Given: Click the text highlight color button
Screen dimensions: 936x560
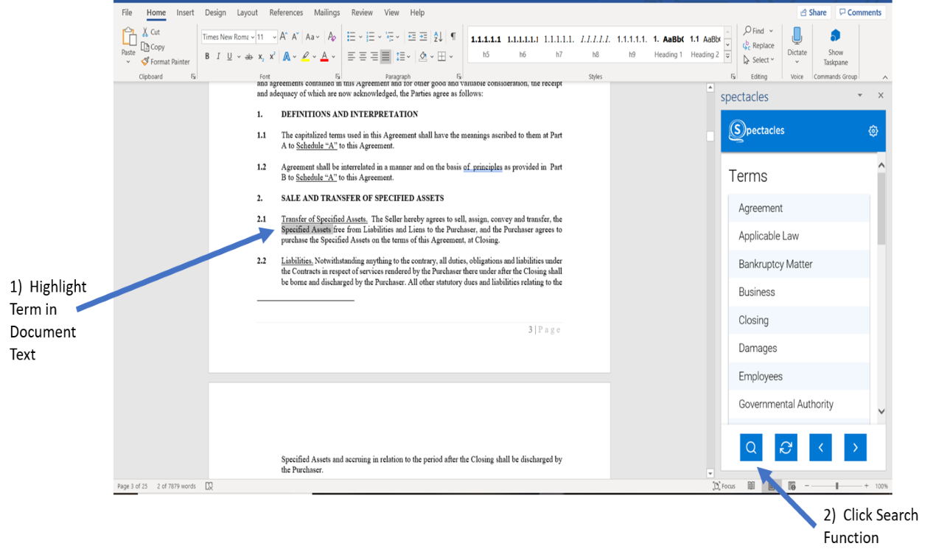Looking at the screenshot, I should pyautogui.click(x=304, y=57).
